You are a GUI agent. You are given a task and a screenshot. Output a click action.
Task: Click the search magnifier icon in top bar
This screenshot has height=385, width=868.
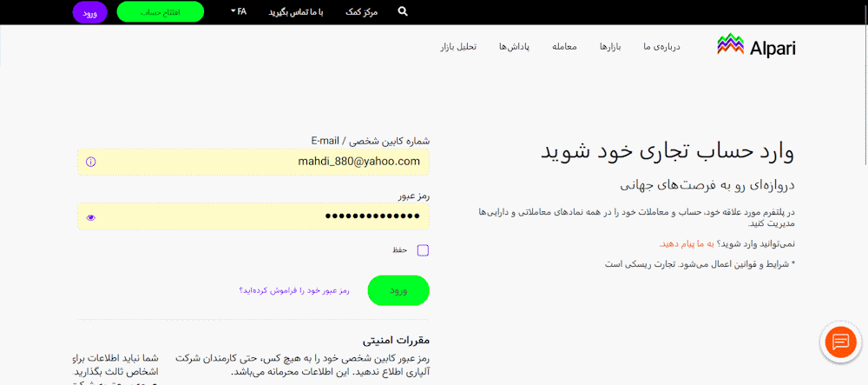coord(403,11)
